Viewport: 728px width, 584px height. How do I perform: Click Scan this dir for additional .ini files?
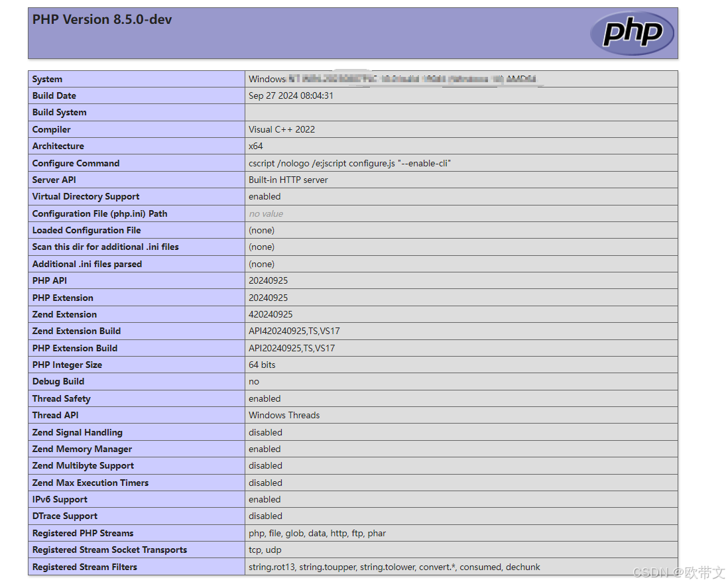pos(105,247)
